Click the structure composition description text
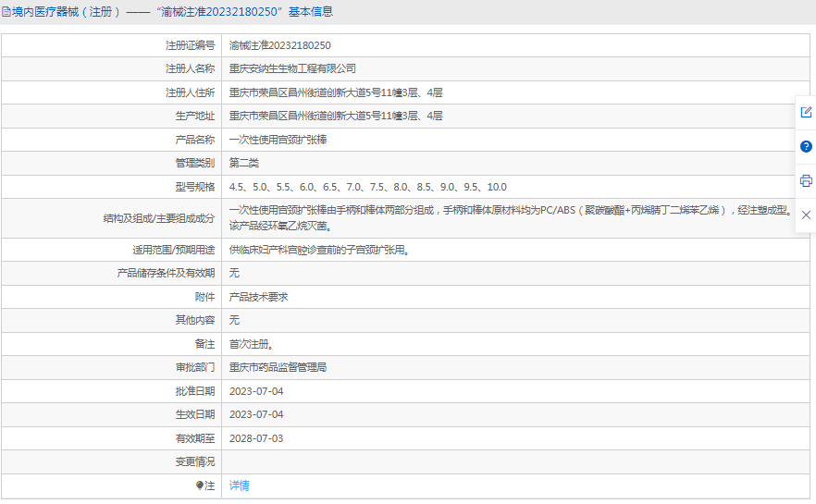This screenshot has width=816, height=504. tap(512, 218)
